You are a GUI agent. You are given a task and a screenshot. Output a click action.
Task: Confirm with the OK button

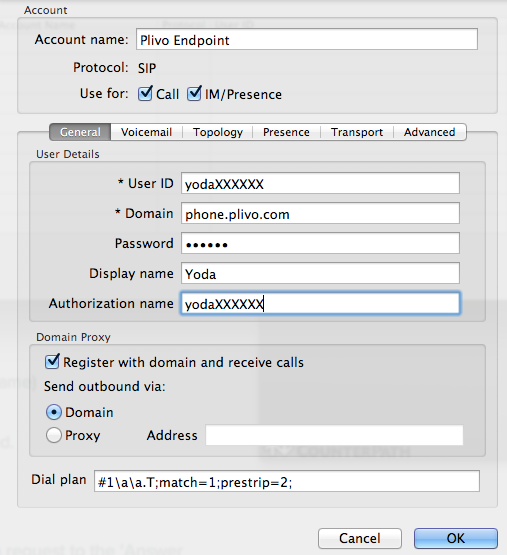pyautogui.click(x=456, y=538)
